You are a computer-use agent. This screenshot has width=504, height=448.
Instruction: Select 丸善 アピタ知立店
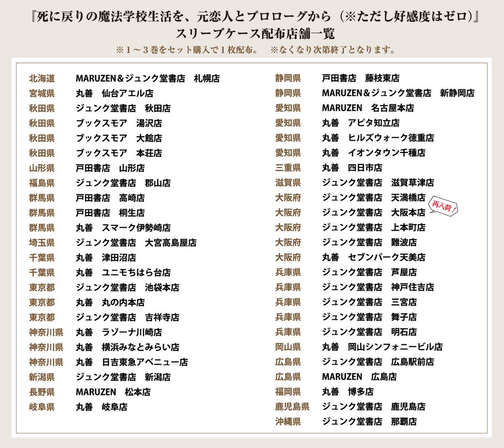click(361, 123)
